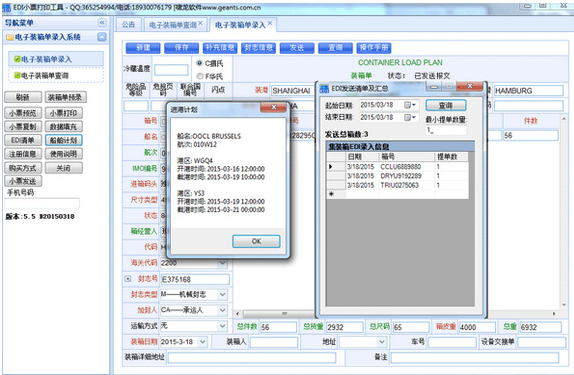
Task: Click 查询 in the EDI发送清单及汇总 dialog
Action: coord(446,105)
